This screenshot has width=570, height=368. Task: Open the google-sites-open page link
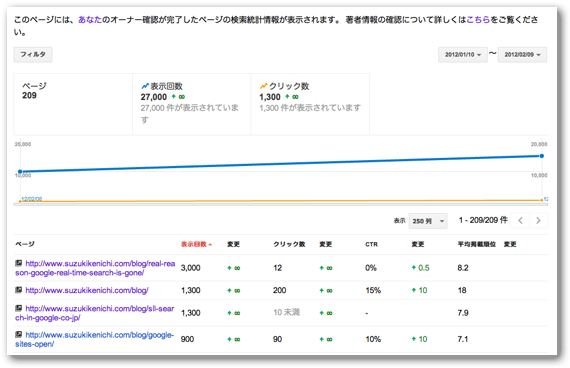(x=95, y=339)
